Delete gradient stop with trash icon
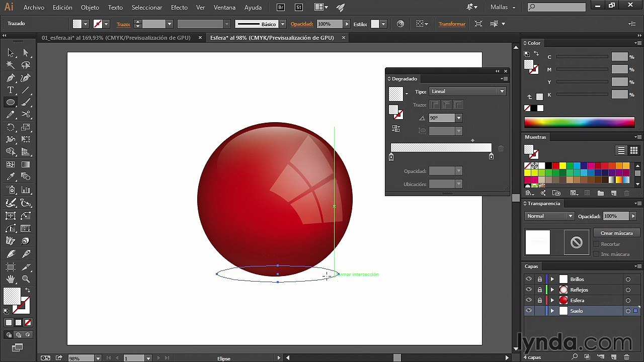Screen dimensions: 644x362 (x=501, y=148)
